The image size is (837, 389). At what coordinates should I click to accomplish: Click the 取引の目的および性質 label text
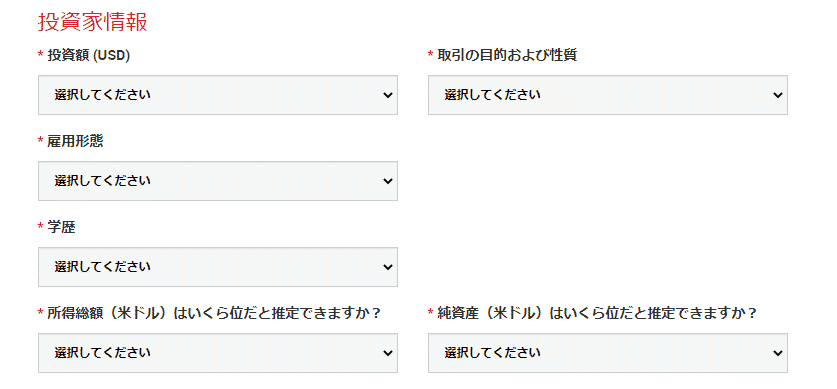(x=507, y=55)
